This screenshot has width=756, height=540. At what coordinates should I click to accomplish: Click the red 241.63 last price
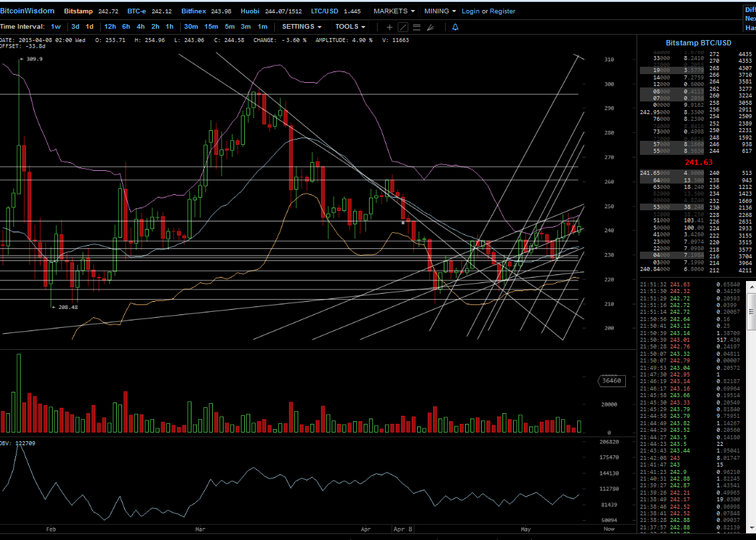pos(698,162)
